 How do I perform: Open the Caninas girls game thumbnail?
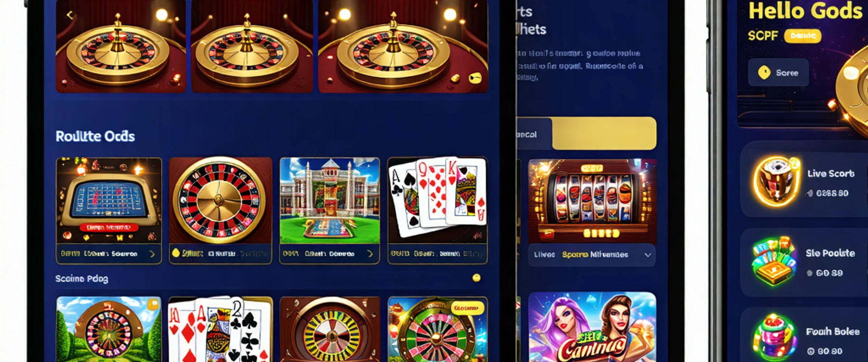pos(592,327)
